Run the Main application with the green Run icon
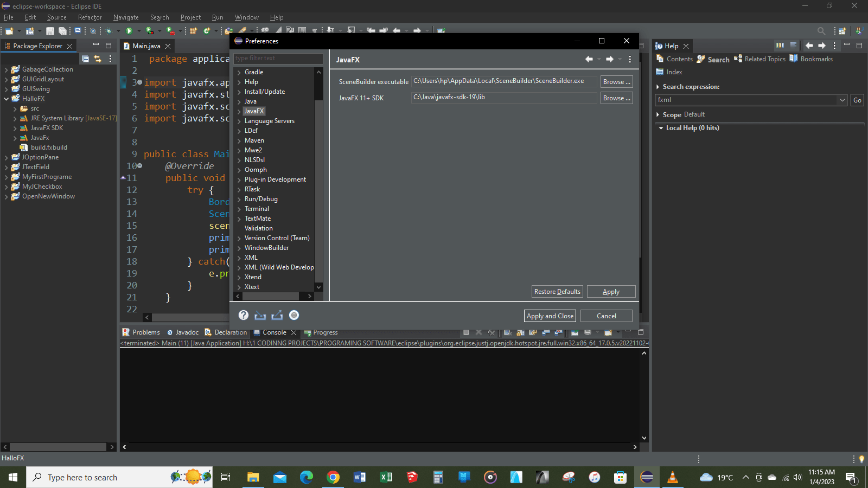 129,31
